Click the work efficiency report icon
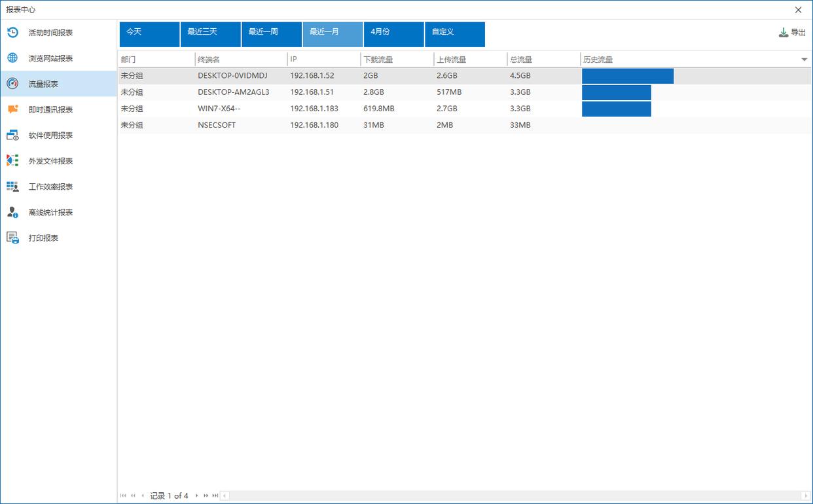Viewport: 813px width, 504px height. click(x=12, y=187)
